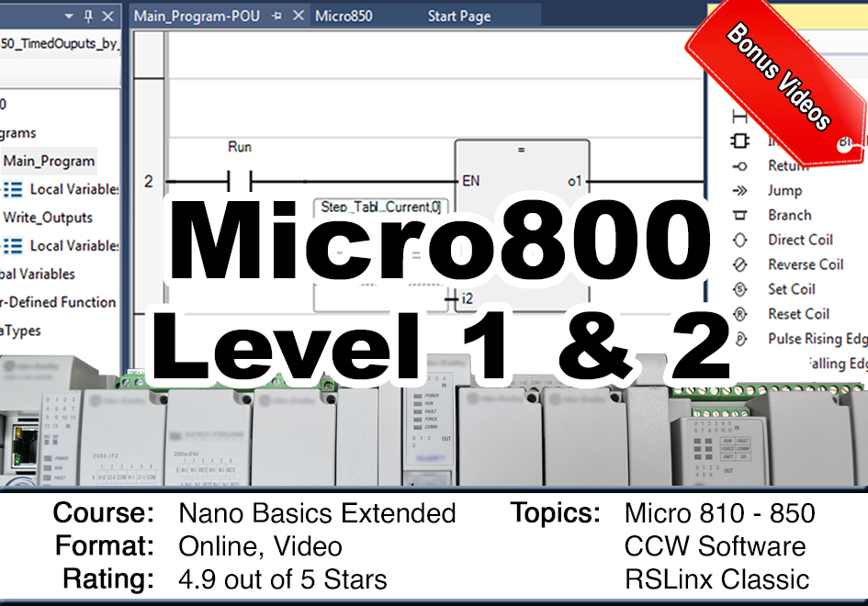Click the Set Coil icon
This screenshot has width=868, height=606.
pyautogui.click(x=739, y=289)
